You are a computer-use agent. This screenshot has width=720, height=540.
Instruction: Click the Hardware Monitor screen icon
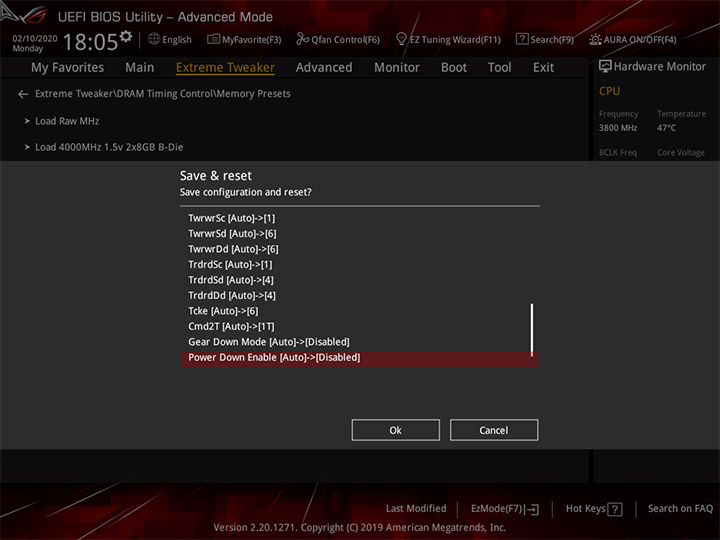pos(605,66)
